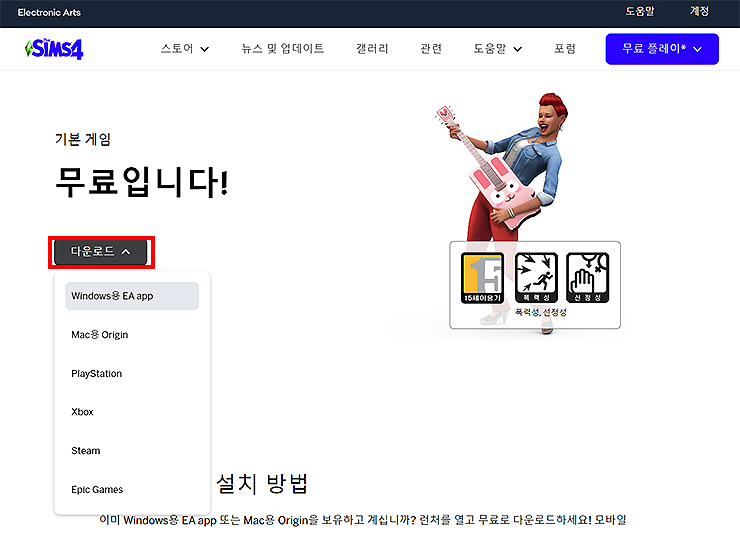
Task: Click the 무료입니다! headline
Action: tap(142, 182)
